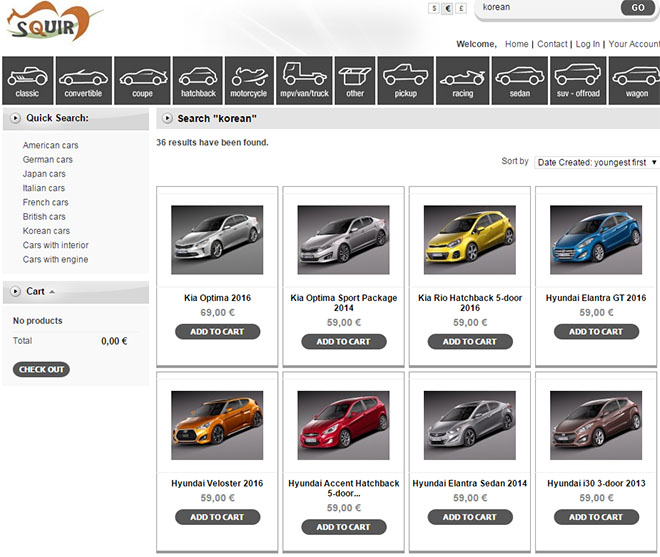660x557 pixels.
Task: Open the suv - offroad category
Action: tap(578, 80)
